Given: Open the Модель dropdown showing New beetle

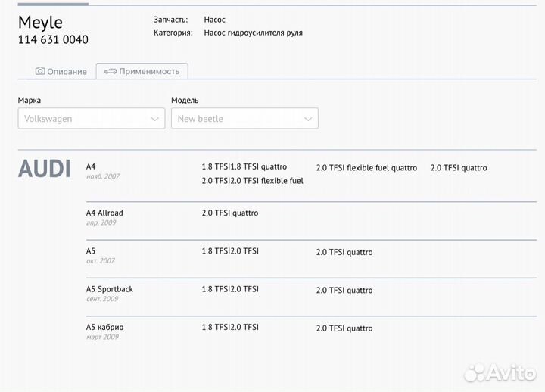Looking at the screenshot, I should point(244,119).
